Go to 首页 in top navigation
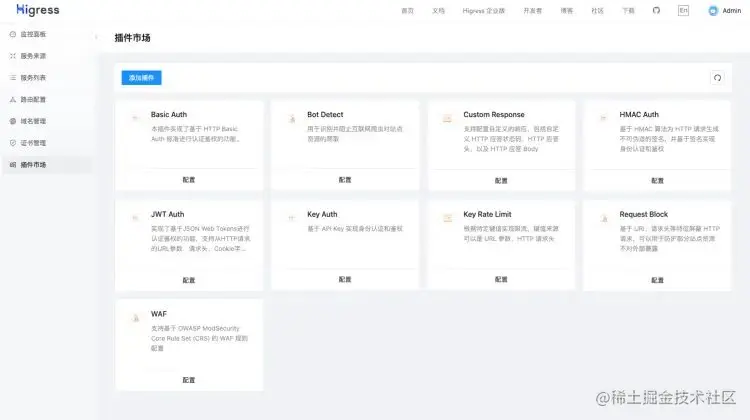This screenshot has height=420, width=750. [x=408, y=11]
